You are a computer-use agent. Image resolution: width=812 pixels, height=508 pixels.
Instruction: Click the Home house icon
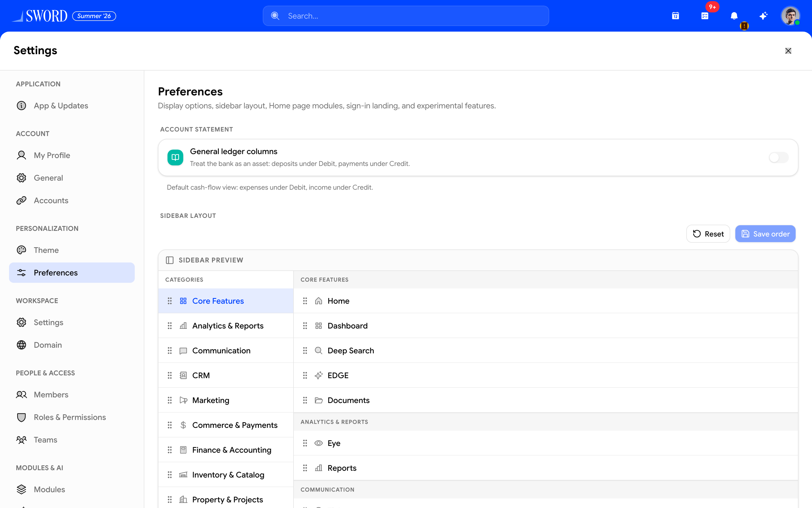[318, 301]
